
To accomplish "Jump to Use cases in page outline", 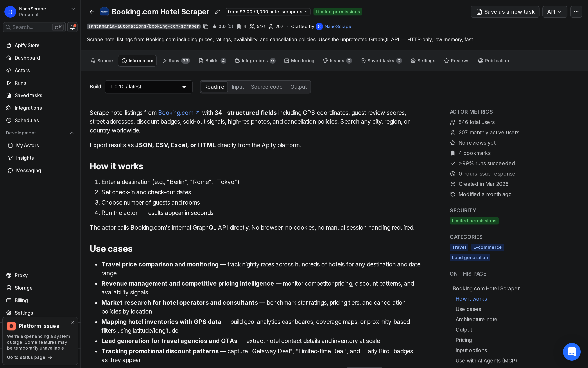I will 468,309.
